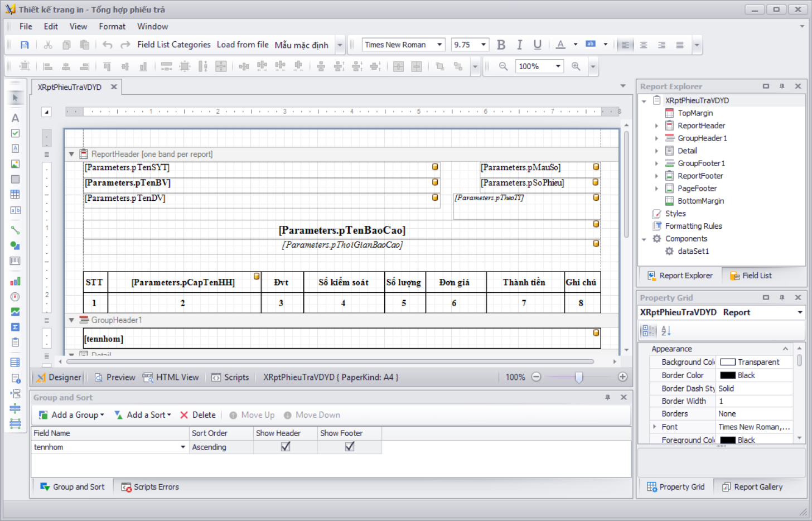Select the Gauge tool in toolbox
This screenshot has width=812, height=521.
15,297
